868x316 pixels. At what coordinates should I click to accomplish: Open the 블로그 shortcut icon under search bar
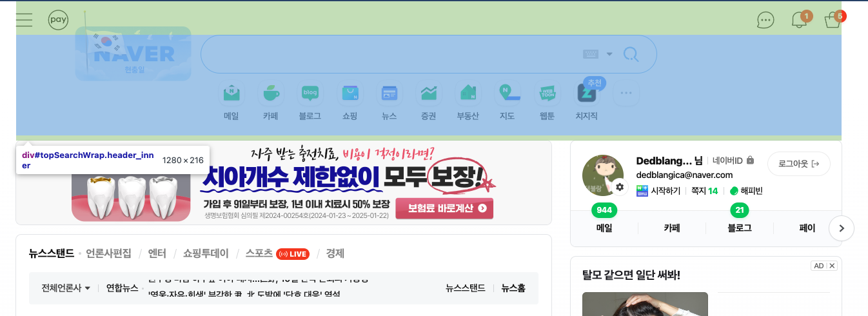pyautogui.click(x=310, y=94)
